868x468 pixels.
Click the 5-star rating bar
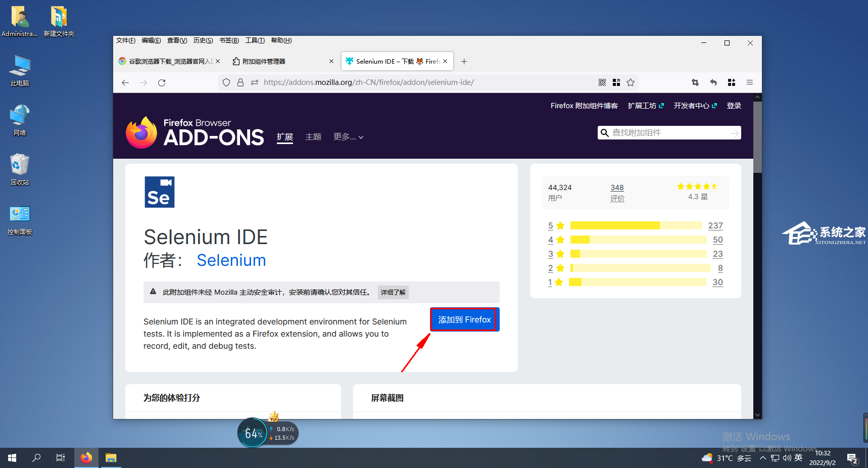pyautogui.click(x=636, y=225)
